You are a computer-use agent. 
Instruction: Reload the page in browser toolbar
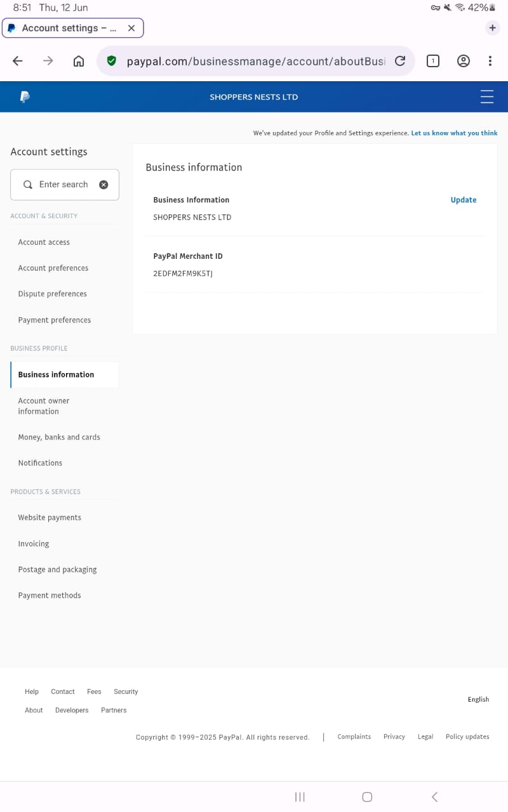[400, 61]
